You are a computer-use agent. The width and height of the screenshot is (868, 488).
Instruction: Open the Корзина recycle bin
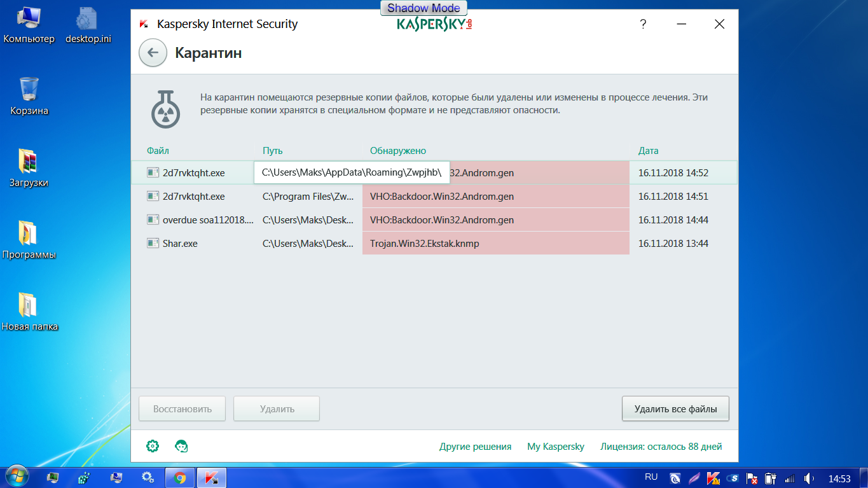tap(29, 97)
